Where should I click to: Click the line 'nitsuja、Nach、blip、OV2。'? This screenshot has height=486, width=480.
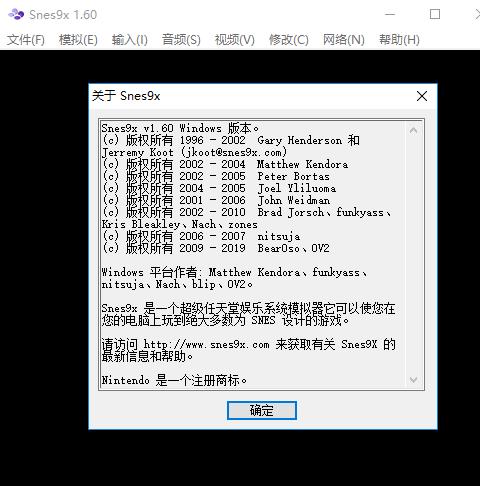177,284
